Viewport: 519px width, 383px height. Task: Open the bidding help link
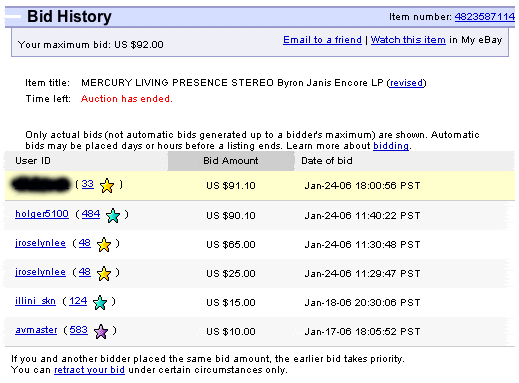pyautogui.click(x=391, y=146)
